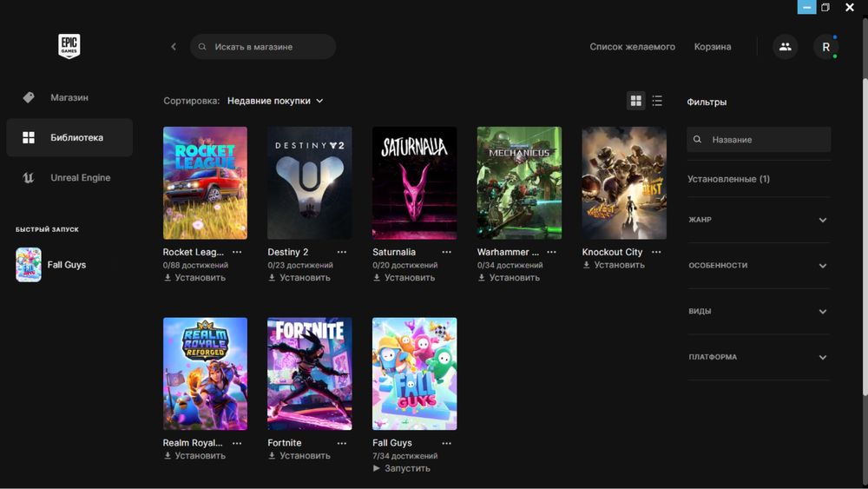Expand the Виды filter
The image size is (868, 489).
click(759, 311)
